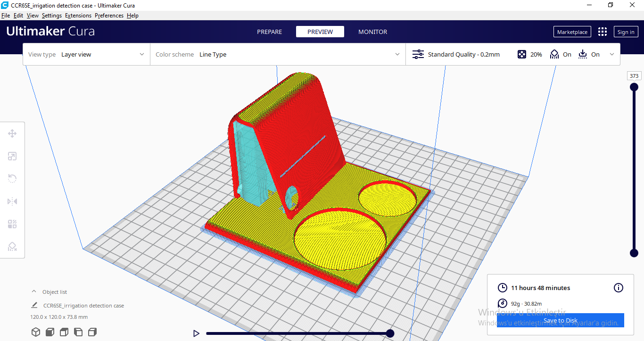
Task: Collapse the Object list panel
Action: [33, 291]
